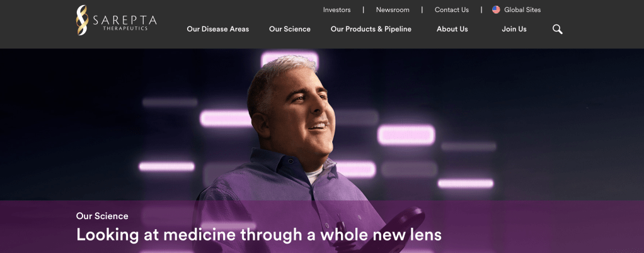Open search with the magnifying glass icon

[x=557, y=29]
